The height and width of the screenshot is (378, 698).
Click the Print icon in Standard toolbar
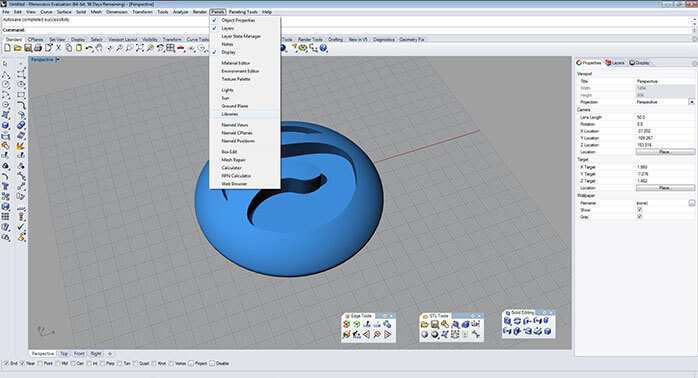point(38,48)
